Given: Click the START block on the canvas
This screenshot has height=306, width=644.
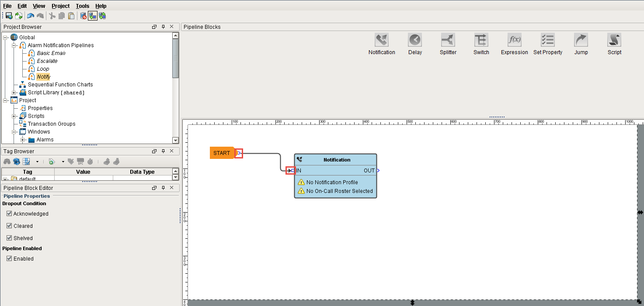Looking at the screenshot, I should [221, 153].
